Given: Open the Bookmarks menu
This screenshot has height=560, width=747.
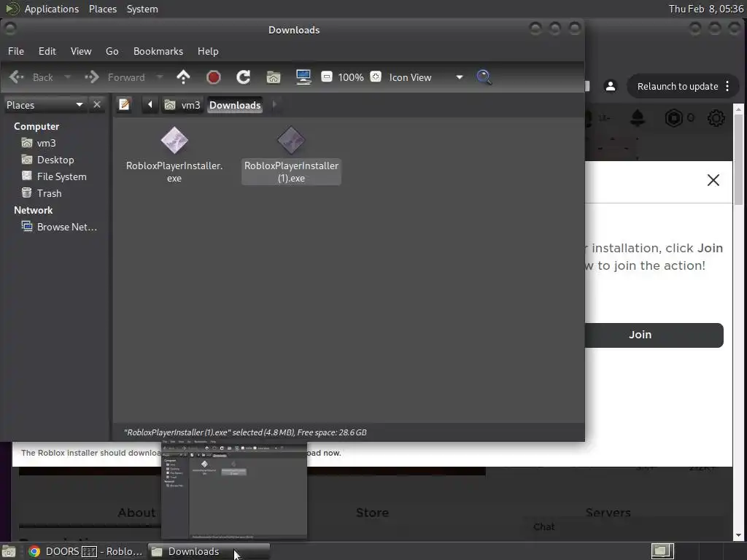Looking at the screenshot, I should pyautogui.click(x=158, y=51).
